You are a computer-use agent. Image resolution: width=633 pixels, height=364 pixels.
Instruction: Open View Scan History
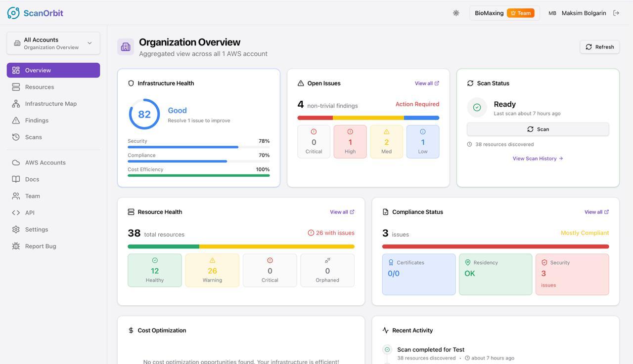[x=537, y=158]
